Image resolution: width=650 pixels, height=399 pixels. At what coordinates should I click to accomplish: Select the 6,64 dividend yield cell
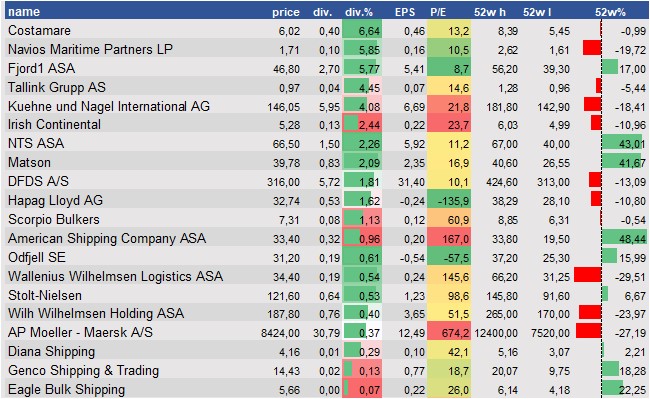point(362,30)
